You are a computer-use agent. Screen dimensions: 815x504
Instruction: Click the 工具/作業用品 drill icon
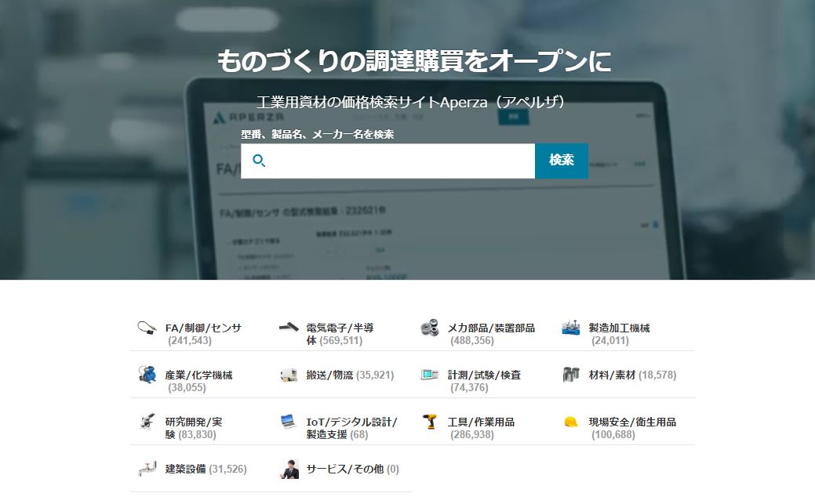point(430,422)
